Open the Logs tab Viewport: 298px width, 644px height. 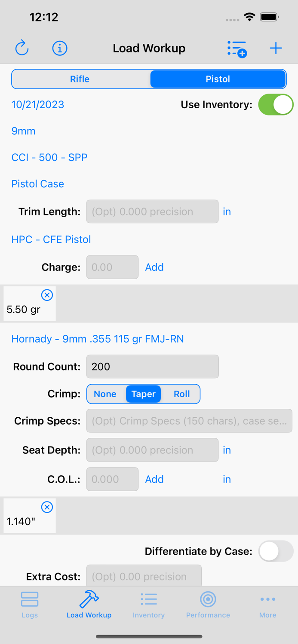[30, 604]
